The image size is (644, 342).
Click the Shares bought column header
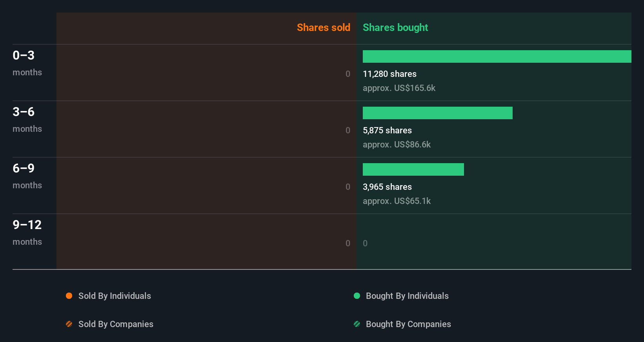point(395,27)
